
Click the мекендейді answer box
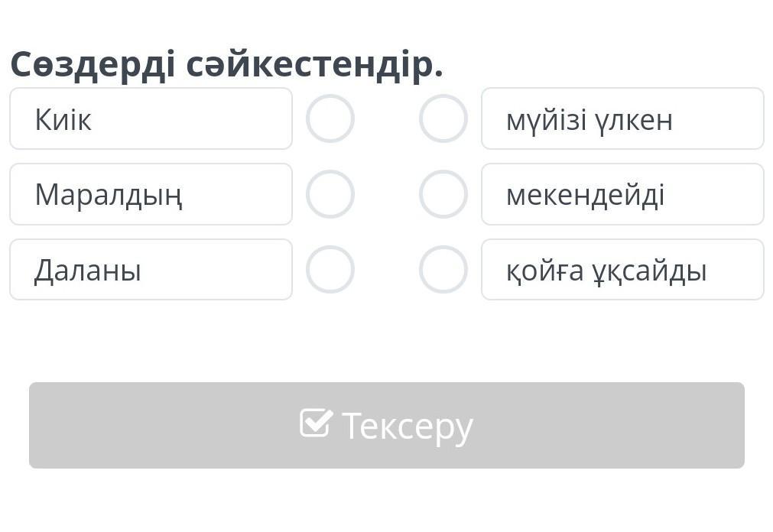coord(622,194)
